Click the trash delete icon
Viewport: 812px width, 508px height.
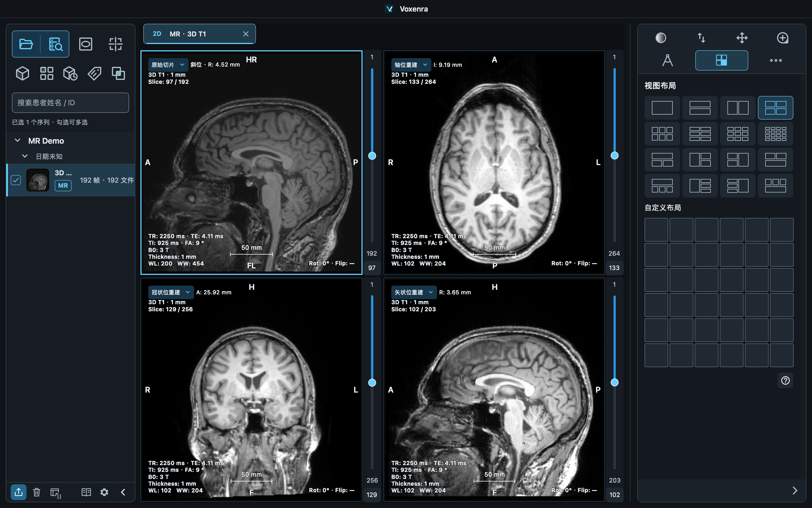click(37, 492)
